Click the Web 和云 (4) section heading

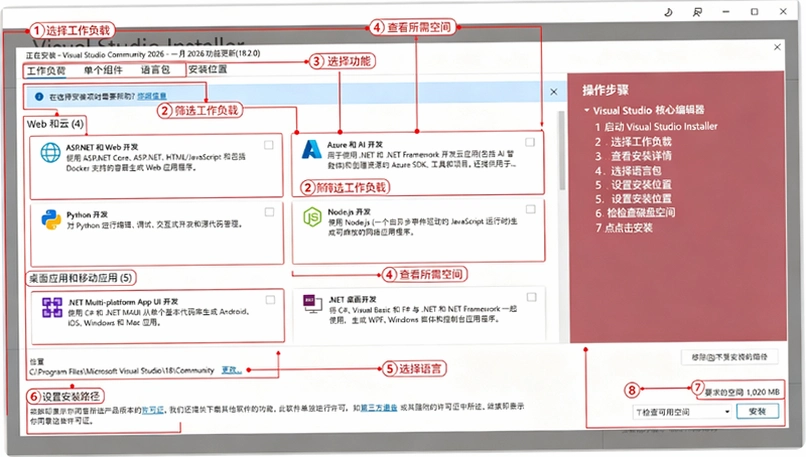55,124
